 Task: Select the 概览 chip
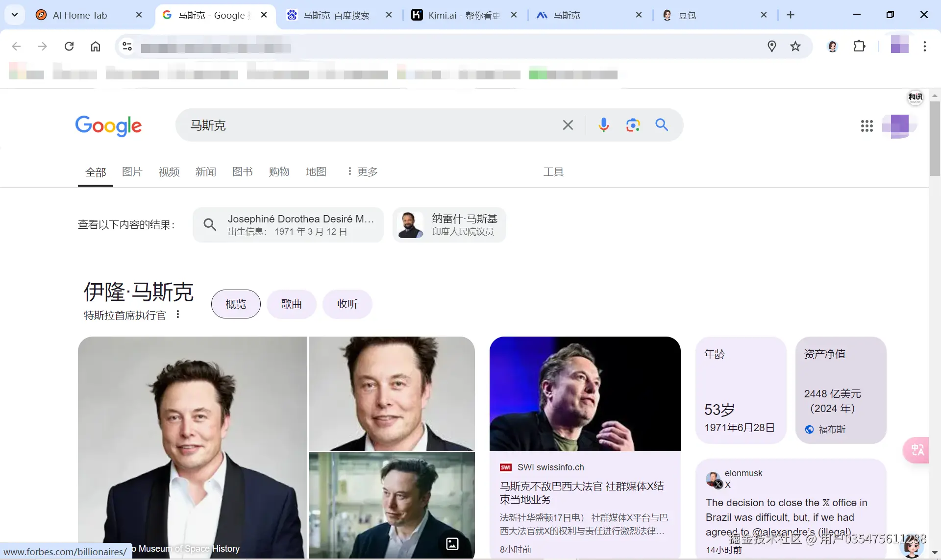coord(236,304)
